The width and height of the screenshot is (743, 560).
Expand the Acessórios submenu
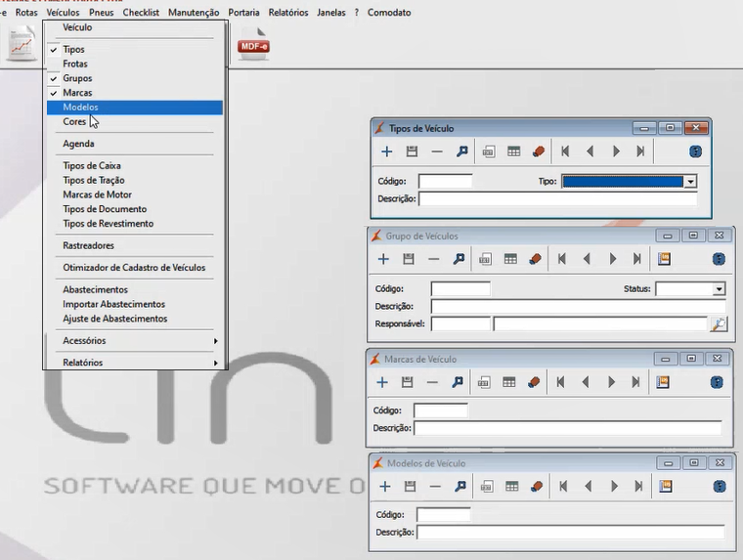pyautogui.click(x=135, y=341)
